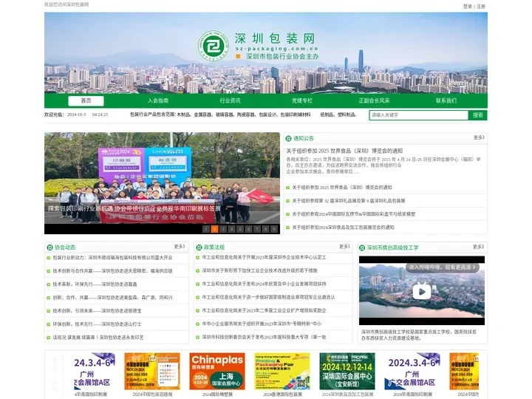The image size is (532, 399).
Task: Open 环保创新，技术先行 article
Action: [x=97, y=324]
